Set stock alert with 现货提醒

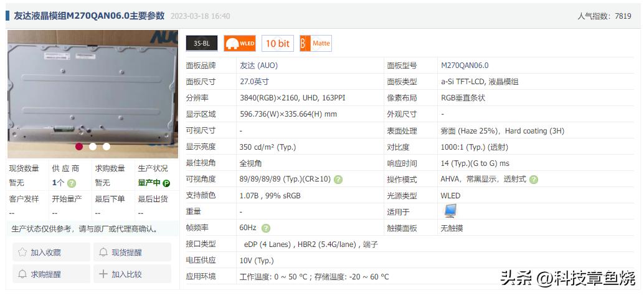[132, 252]
